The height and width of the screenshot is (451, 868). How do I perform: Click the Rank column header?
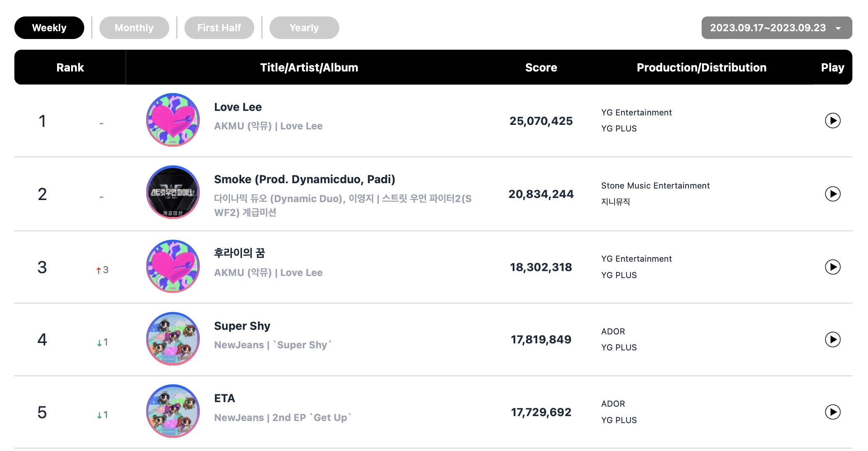point(70,67)
